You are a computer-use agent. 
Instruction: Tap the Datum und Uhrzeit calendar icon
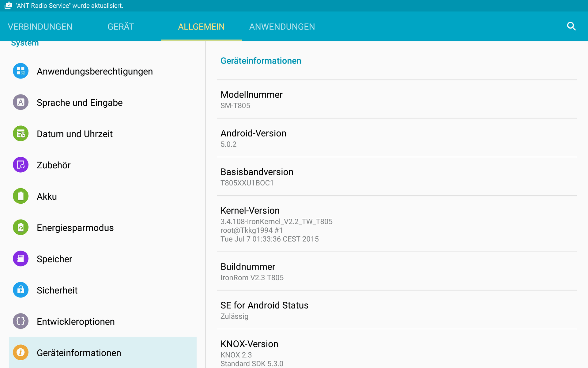point(21,134)
